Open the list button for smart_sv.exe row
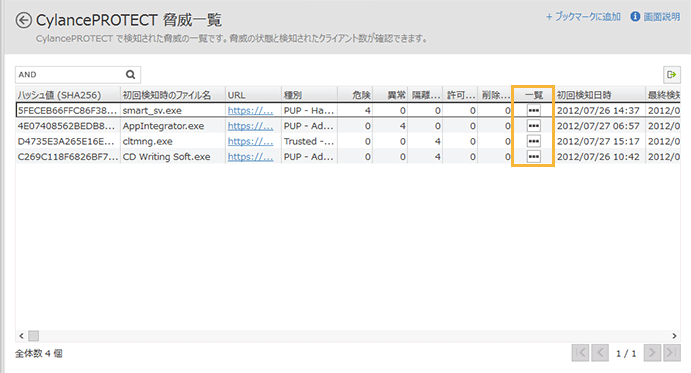This screenshot has width=691, height=373. pos(534,110)
